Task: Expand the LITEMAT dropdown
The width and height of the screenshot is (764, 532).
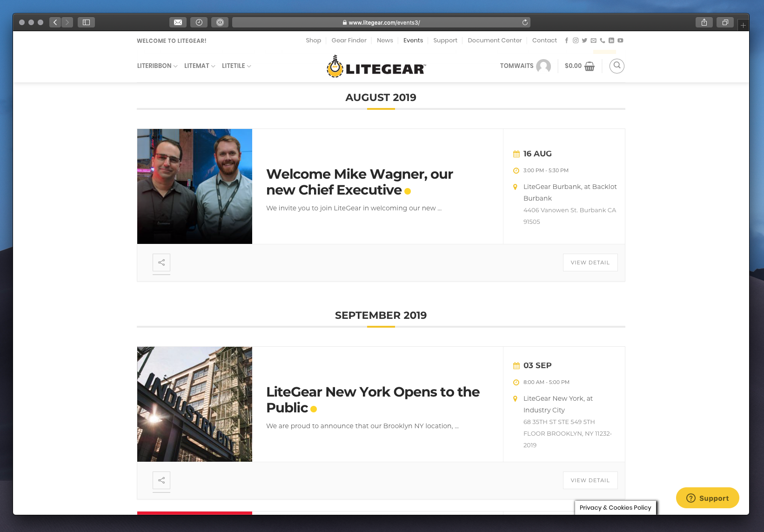Action: pyautogui.click(x=200, y=66)
